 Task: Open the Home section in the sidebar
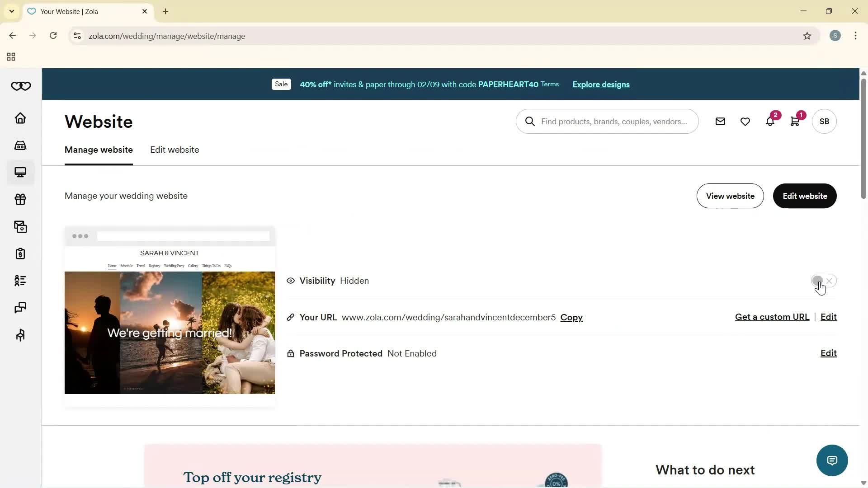pos(20,118)
